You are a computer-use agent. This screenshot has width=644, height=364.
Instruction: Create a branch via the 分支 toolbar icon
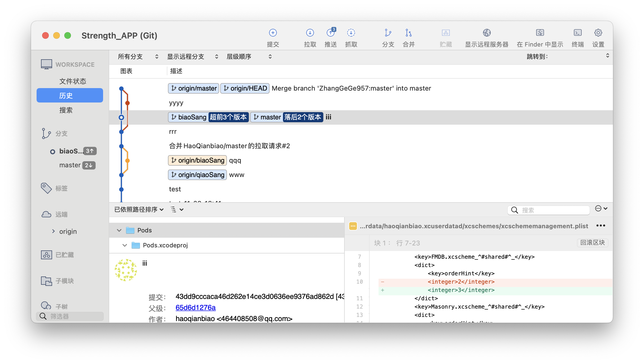(x=388, y=33)
